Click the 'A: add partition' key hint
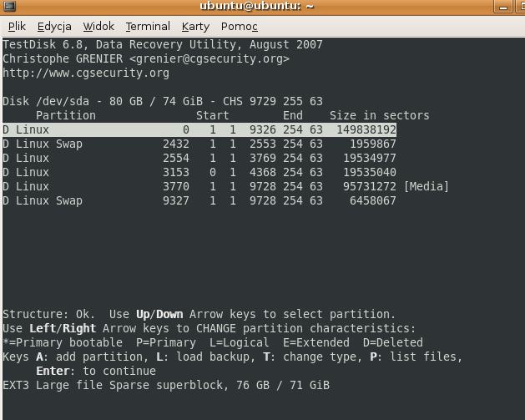Screen dimensions: 525x420 (x=92, y=357)
